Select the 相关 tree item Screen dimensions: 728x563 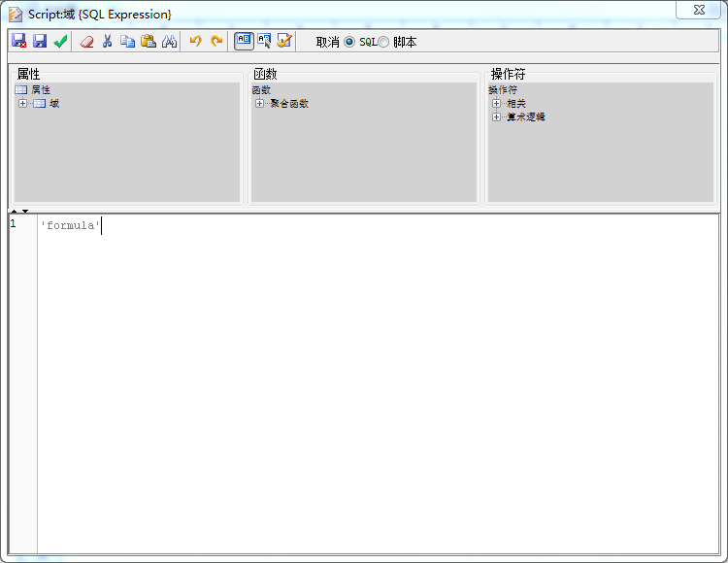tap(516, 104)
